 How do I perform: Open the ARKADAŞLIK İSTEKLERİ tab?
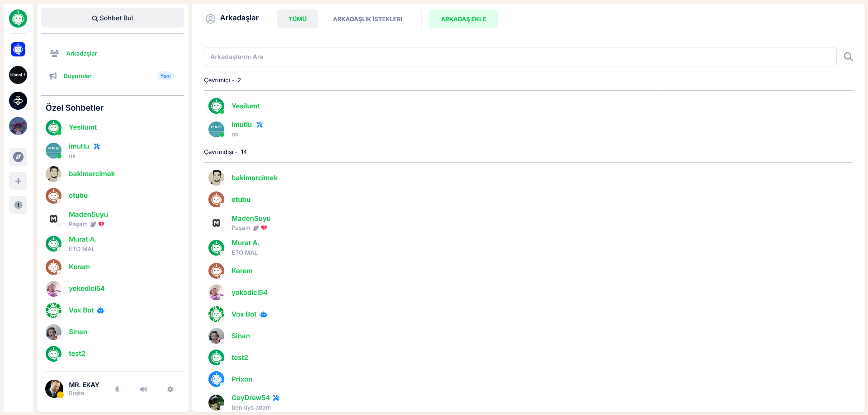click(367, 19)
